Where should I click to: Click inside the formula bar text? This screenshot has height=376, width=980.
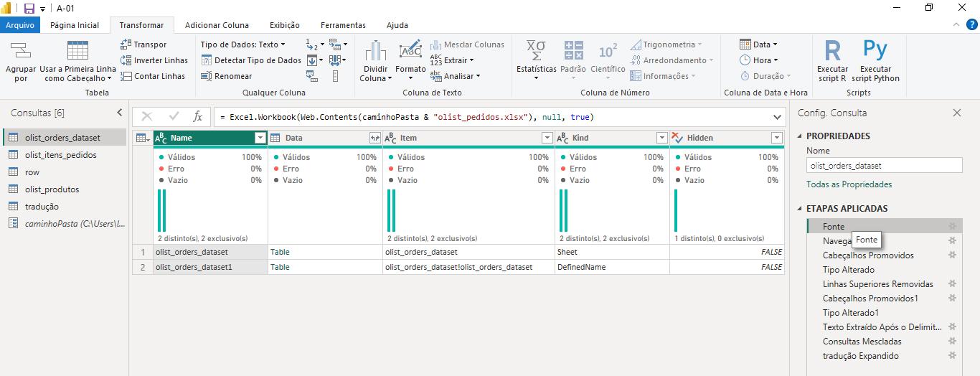pos(407,117)
